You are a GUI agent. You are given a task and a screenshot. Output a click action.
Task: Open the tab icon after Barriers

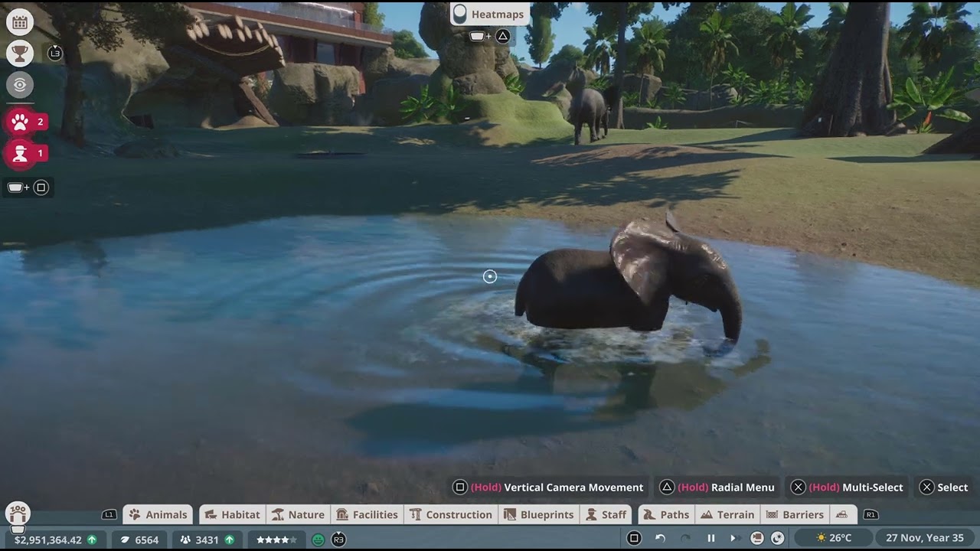pyautogui.click(x=842, y=514)
